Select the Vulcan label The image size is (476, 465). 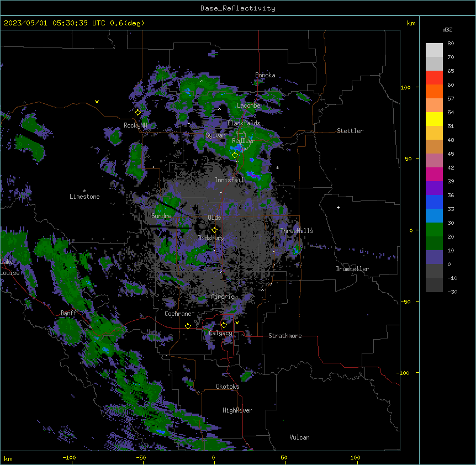point(300,437)
